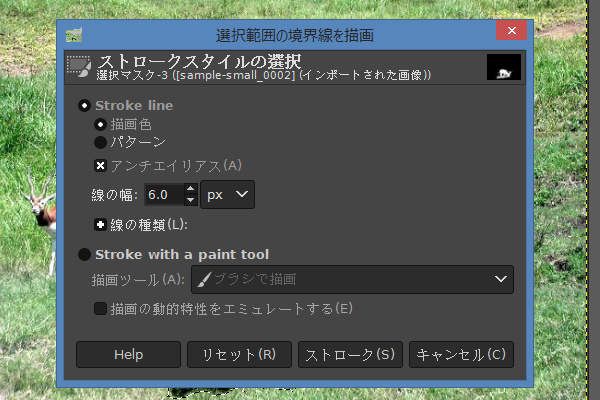Toggle the アンチエイリアス checkbox
The width and height of the screenshot is (600, 400).
(x=100, y=165)
